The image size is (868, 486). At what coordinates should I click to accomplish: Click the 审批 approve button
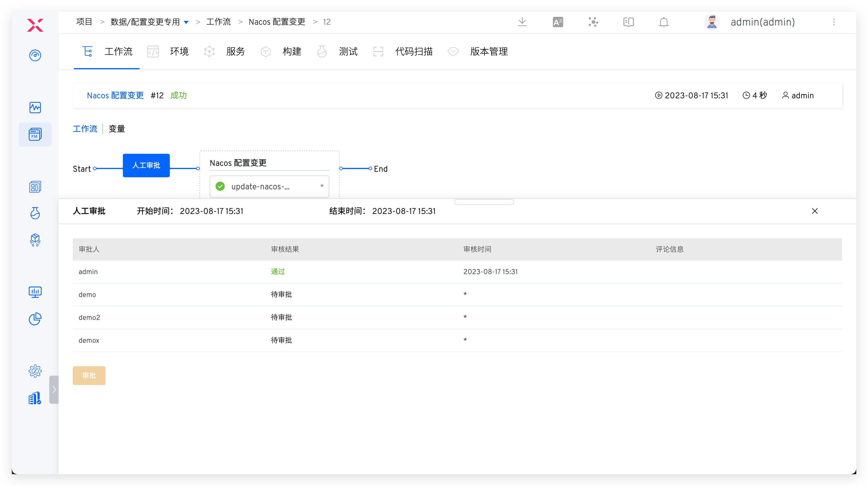[x=89, y=375]
